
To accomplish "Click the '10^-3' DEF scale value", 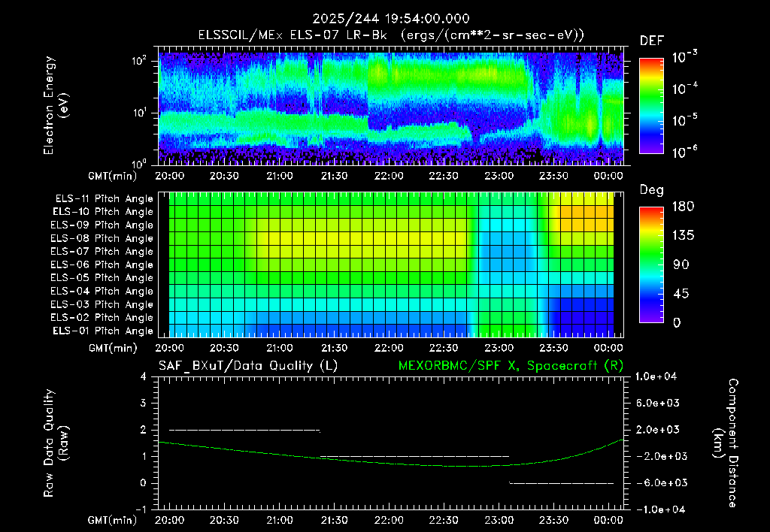I will coord(684,57).
